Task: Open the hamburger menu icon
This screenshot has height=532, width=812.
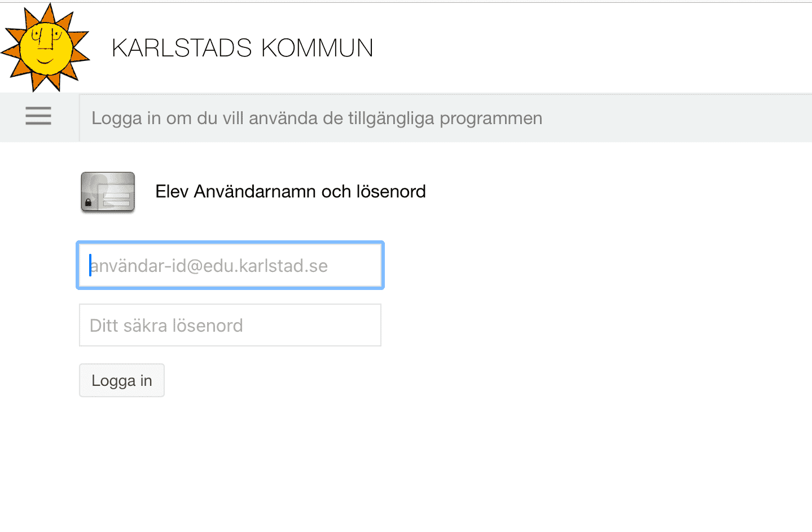Action: click(x=38, y=116)
